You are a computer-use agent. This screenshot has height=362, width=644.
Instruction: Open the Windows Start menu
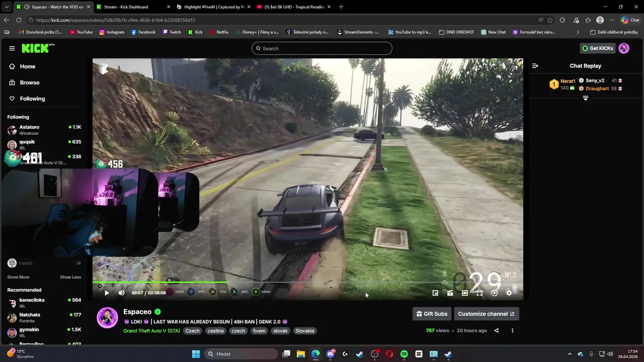(196, 354)
